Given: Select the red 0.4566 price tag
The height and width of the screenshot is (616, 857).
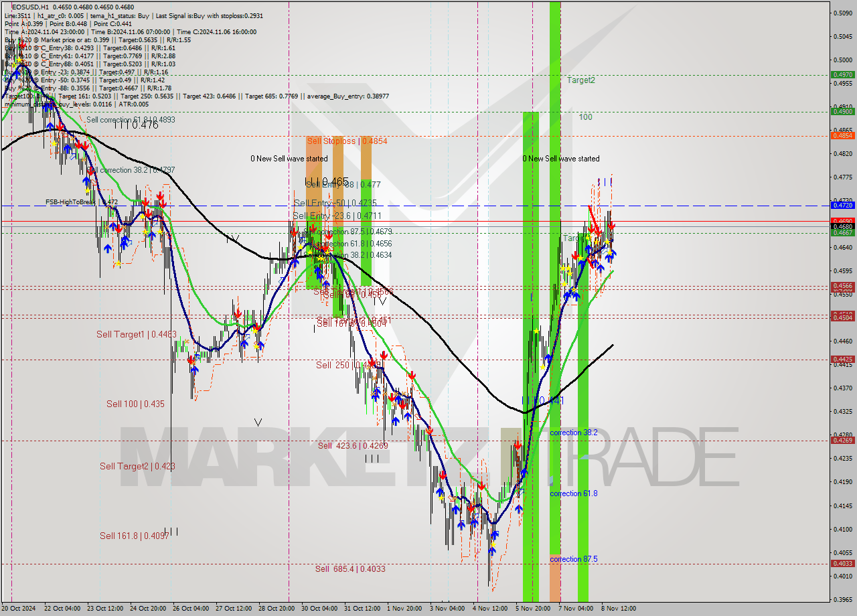Looking at the screenshot, I should tap(842, 286).
